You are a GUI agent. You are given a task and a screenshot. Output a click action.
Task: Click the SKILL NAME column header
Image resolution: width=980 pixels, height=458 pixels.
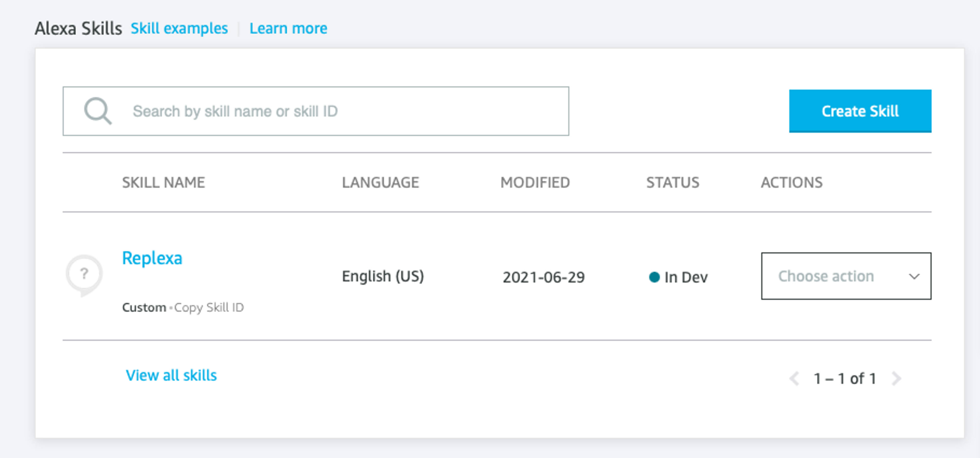163,183
